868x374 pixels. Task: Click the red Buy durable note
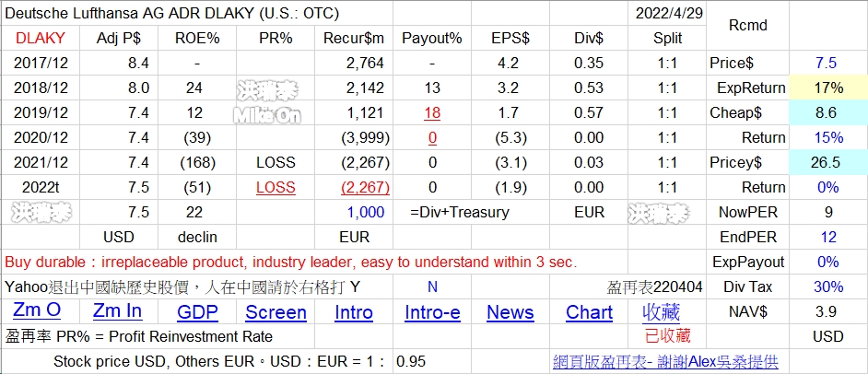(290, 262)
